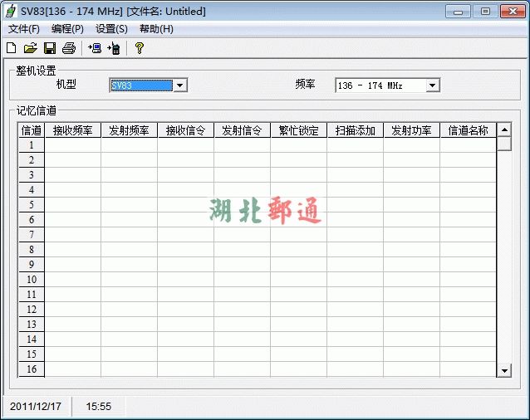Click the read-to-computer toolbar icon
530x420 pixels.
(x=95, y=48)
